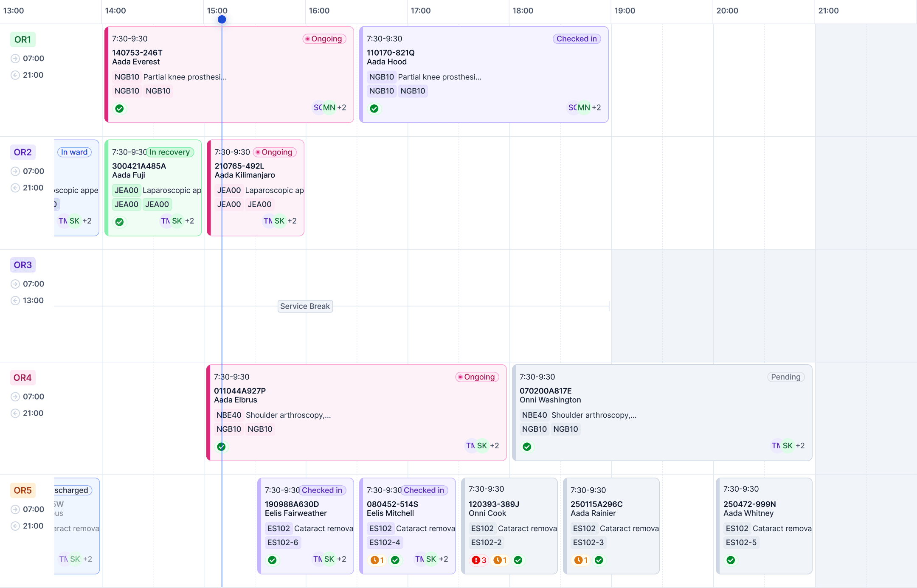Click SK staff avatar on Aada Elbrus card
The height and width of the screenshot is (588, 917).
[482, 446]
